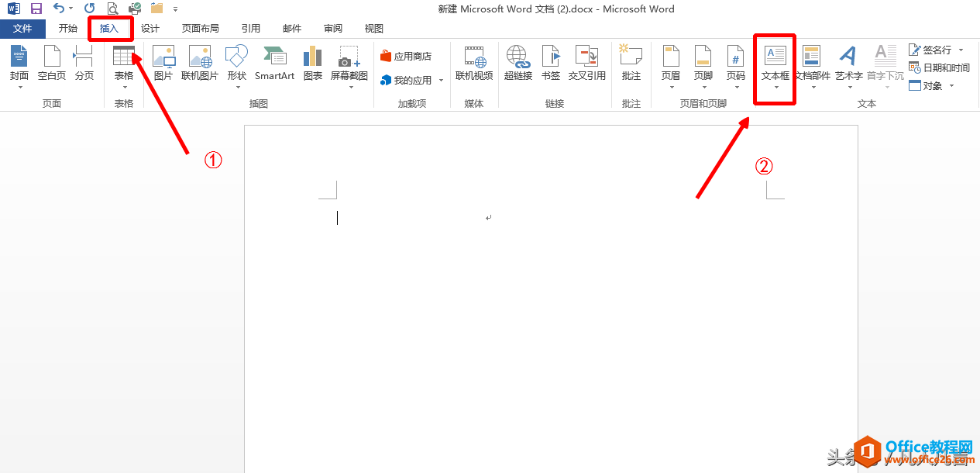The width and height of the screenshot is (980, 473).
Task: Click the Redo icon in quick access toolbar
Action: pos(90,9)
